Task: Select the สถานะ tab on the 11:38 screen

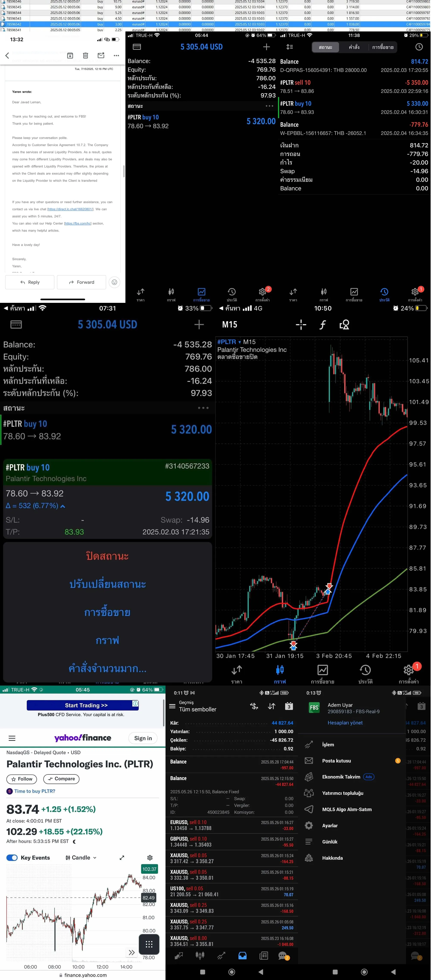Action: (326, 47)
